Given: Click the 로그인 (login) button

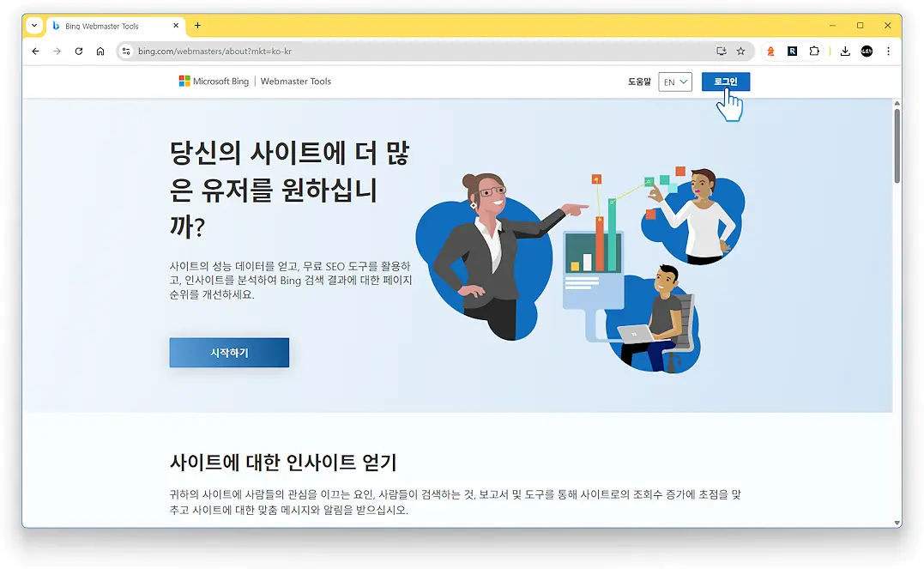Looking at the screenshot, I should pyautogui.click(x=725, y=81).
